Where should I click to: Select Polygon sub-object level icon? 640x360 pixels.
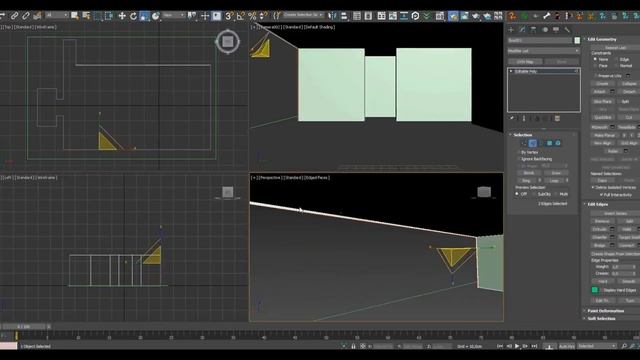point(549,143)
